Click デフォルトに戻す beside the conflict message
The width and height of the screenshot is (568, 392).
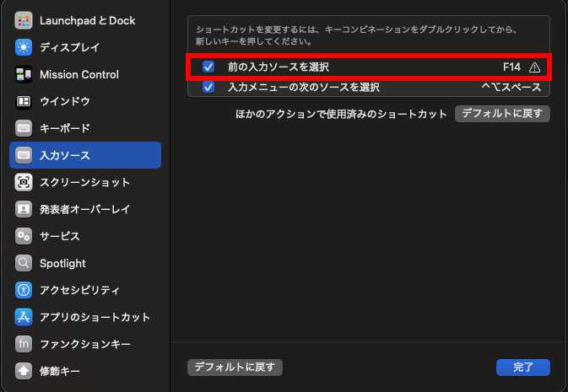coord(502,113)
